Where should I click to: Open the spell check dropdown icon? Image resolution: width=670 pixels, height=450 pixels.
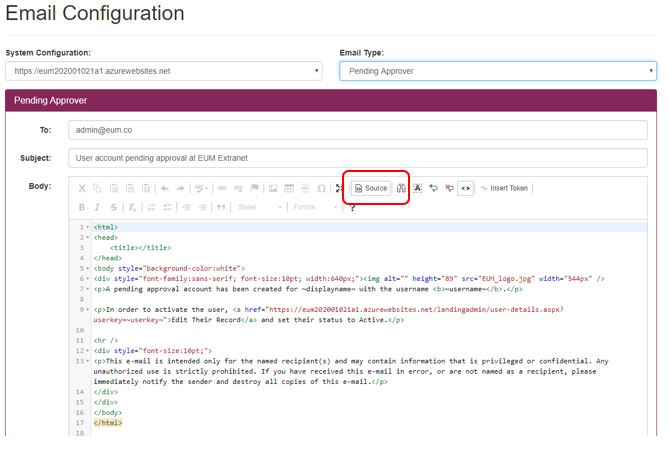[x=201, y=188]
